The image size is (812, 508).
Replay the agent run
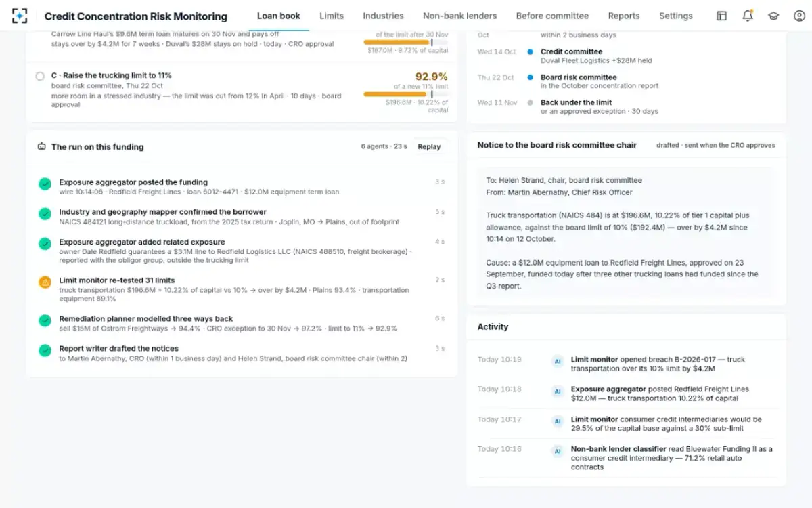[x=429, y=146]
